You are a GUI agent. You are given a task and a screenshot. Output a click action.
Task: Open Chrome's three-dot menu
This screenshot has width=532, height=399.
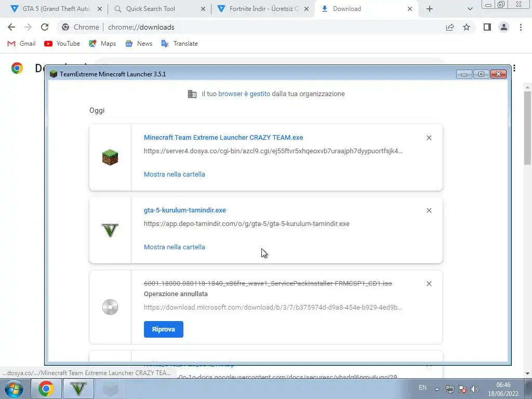521,27
